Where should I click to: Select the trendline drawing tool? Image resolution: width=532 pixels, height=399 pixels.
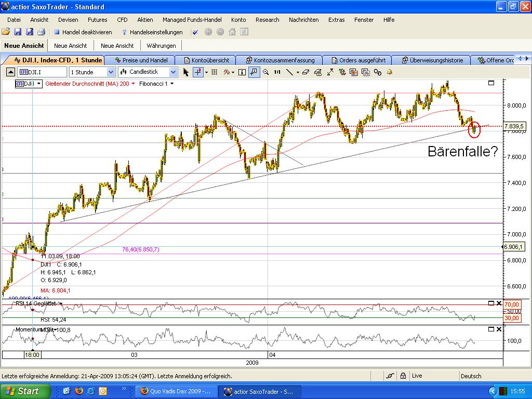pyautogui.click(x=290, y=72)
